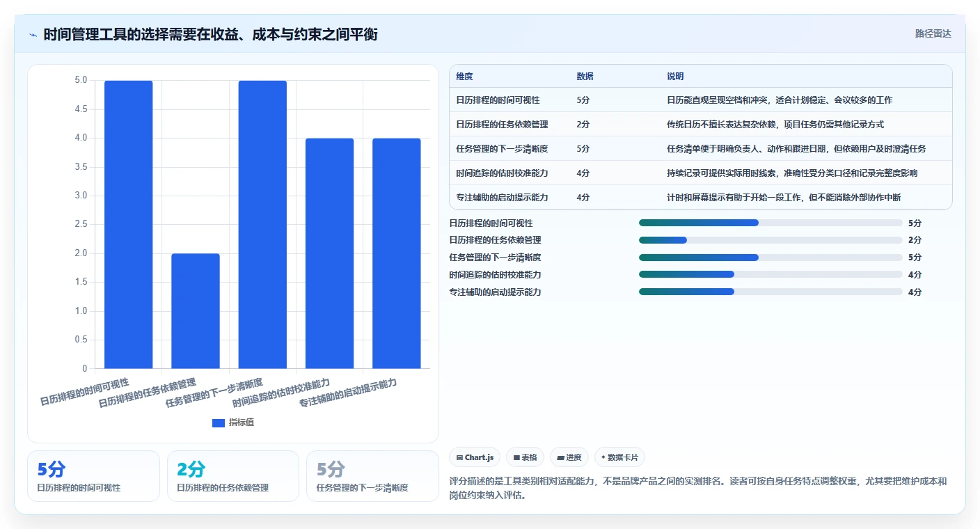Viewport: 980px width, 529px height.
Task: Click the bar for 任务管理的下一步清晰度
Action: 262,224
